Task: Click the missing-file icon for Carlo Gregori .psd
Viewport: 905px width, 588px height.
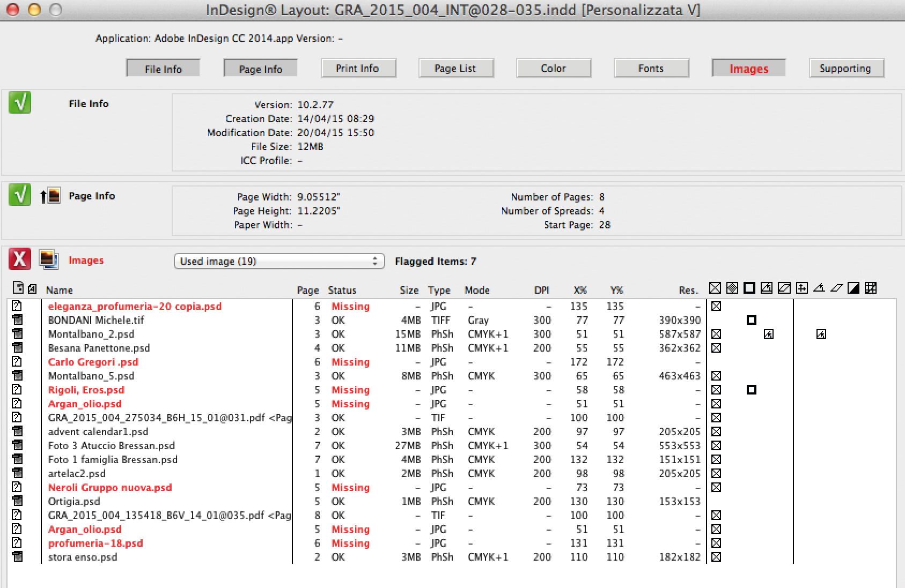Action: pos(17,362)
